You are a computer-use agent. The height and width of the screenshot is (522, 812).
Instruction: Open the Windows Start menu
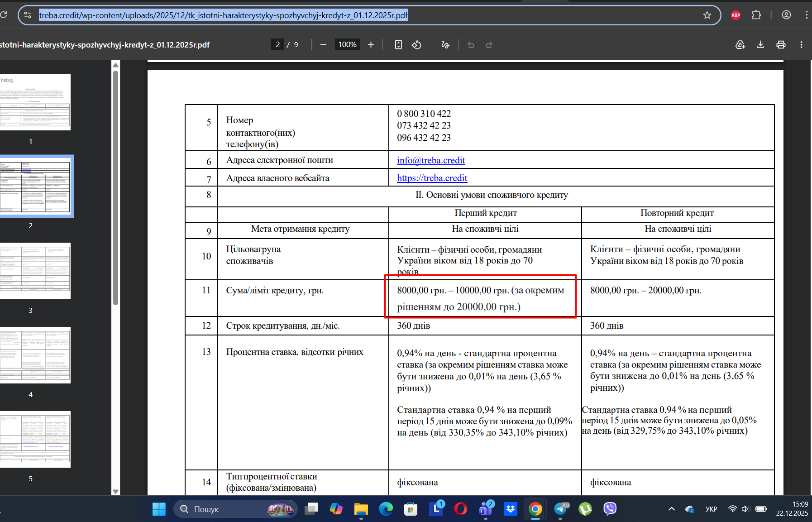pos(159,509)
